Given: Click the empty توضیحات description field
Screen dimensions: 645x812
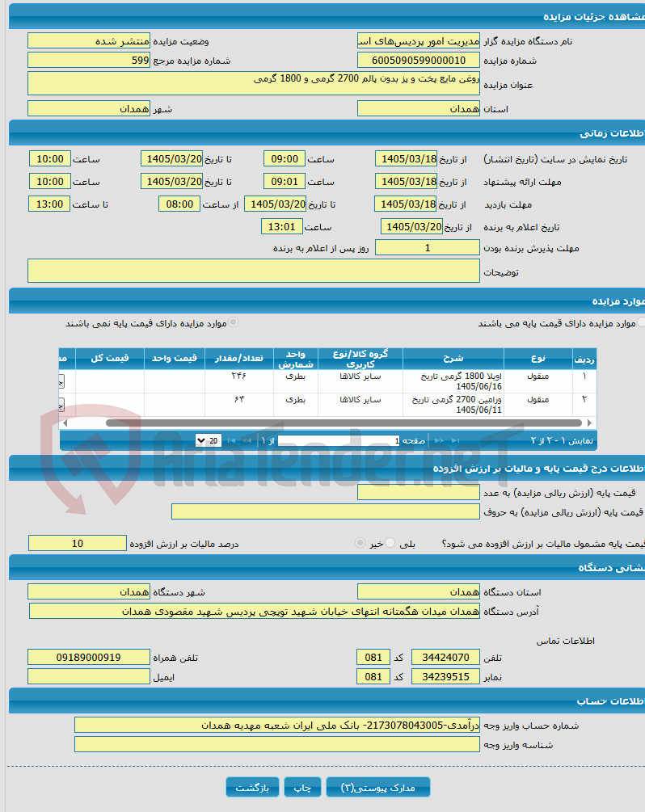Looking at the screenshot, I should coord(254,271).
